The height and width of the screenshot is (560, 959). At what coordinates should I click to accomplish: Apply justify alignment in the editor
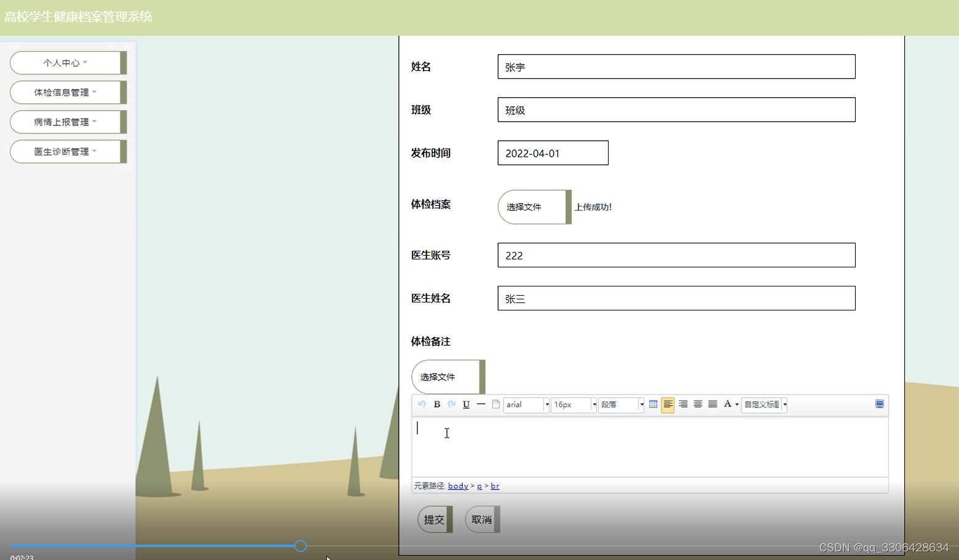pyautogui.click(x=712, y=404)
